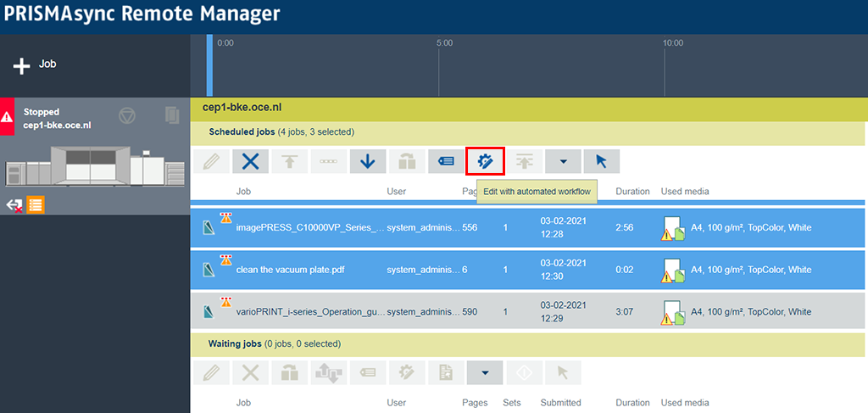The height and width of the screenshot is (413, 868).
Task: Click the up-down move arrows icon in Waiting jobs
Action: (x=329, y=372)
